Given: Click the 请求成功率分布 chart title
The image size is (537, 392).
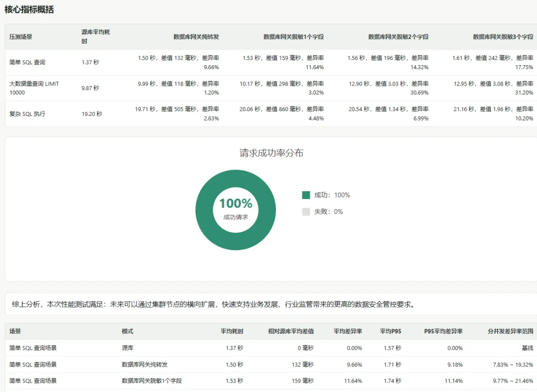Looking at the screenshot, I should click(271, 153).
